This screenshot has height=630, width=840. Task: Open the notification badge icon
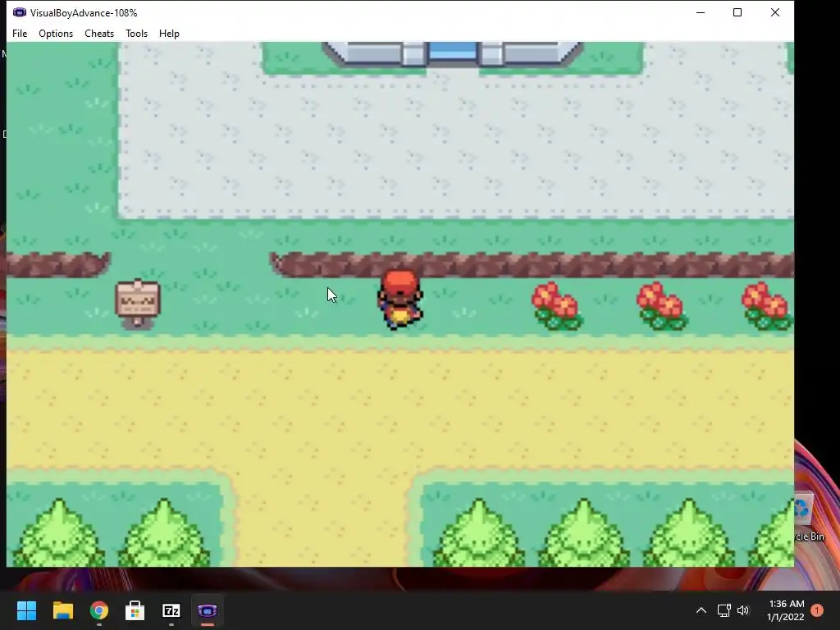(x=817, y=610)
